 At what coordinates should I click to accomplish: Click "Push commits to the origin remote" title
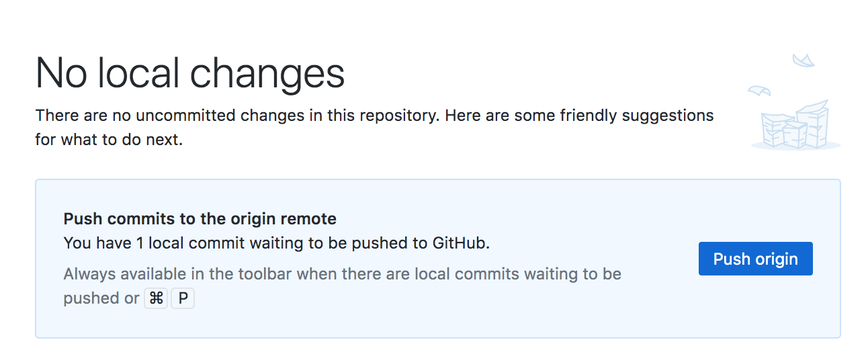click(x=200, y=218)
